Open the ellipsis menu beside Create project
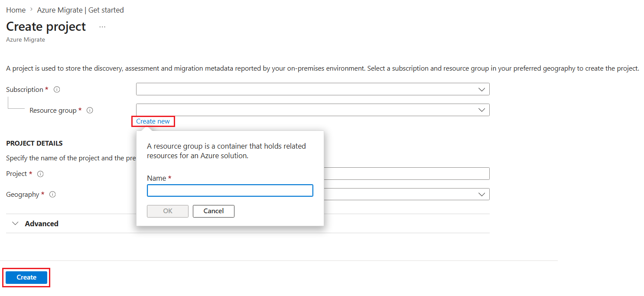Screen dimensions: 644x296 (102, 27)
